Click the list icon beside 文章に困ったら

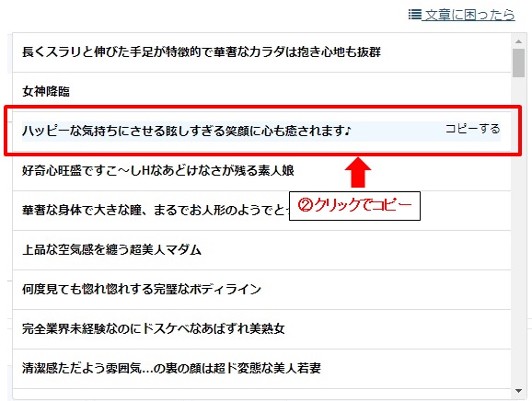[x=414, y=14]
